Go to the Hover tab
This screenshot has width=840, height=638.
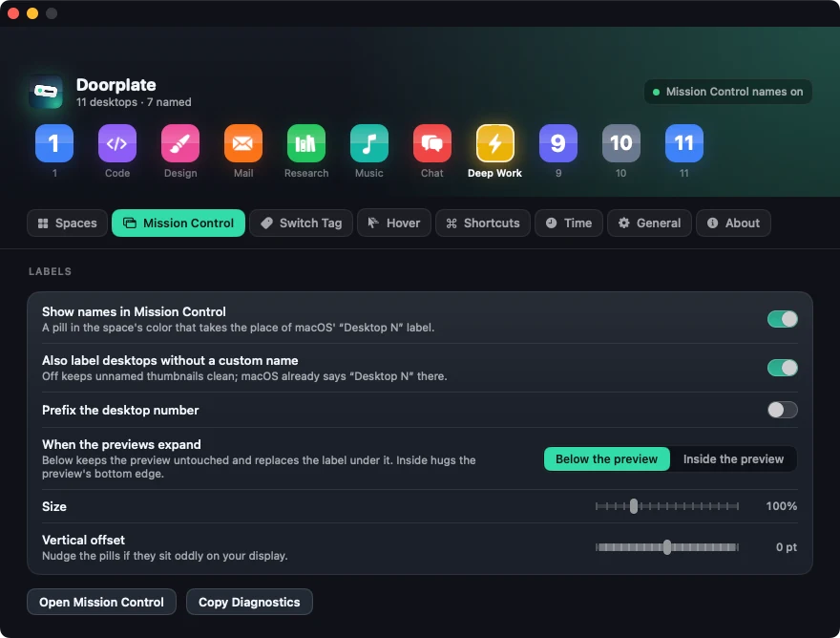394,223
